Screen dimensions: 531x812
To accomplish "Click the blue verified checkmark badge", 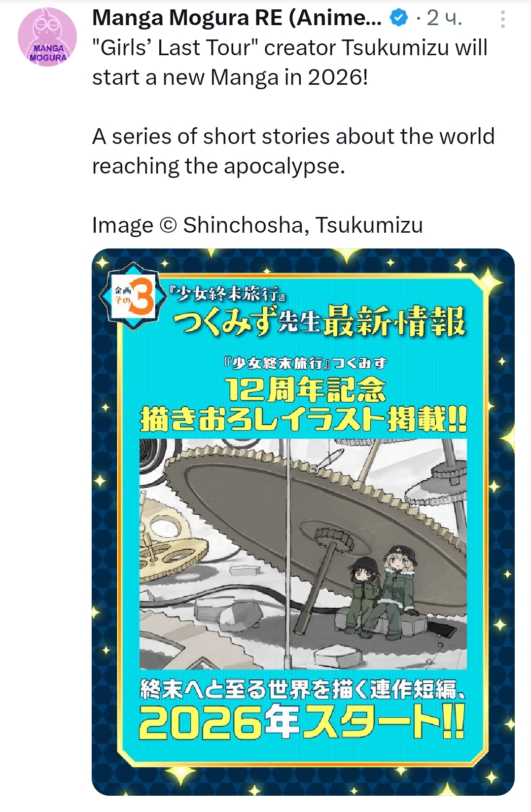I will [x=398, y=18].
